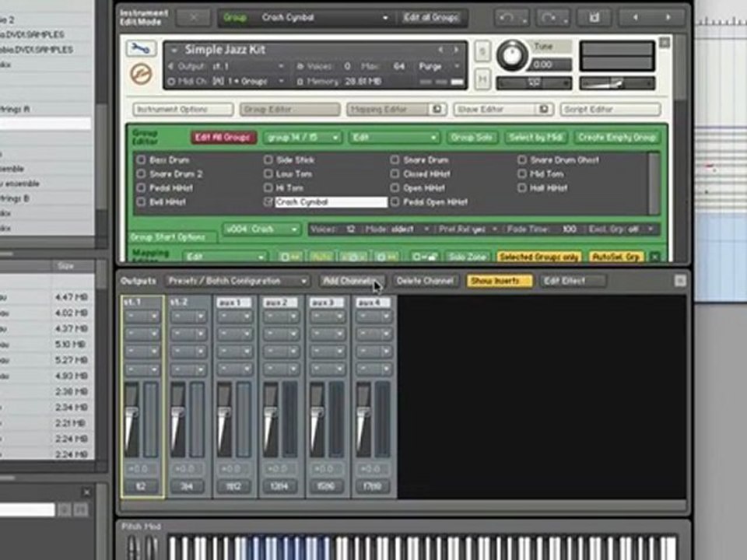
Task: Open the Mapping Editor tab
Action: click(396, 110)
